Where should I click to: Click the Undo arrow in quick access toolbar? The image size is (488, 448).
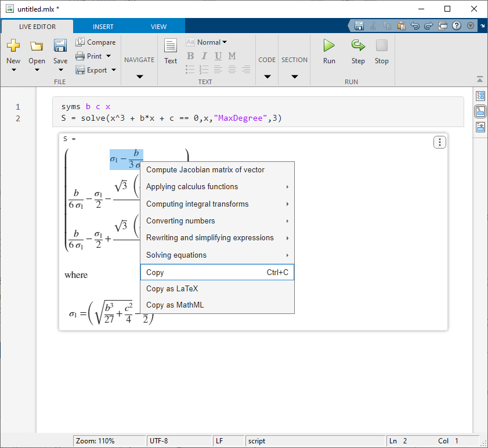[x=415, y=26]
